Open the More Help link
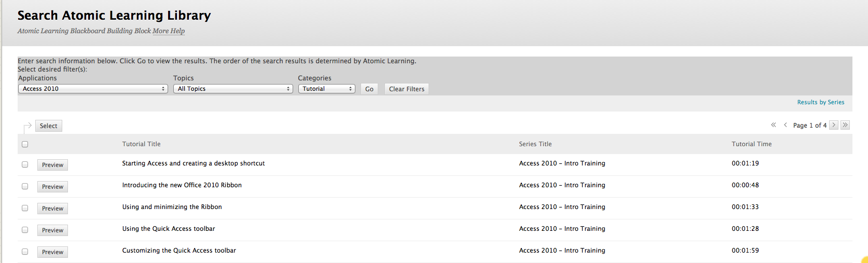868x263 pixels. [x=169, y=31]
